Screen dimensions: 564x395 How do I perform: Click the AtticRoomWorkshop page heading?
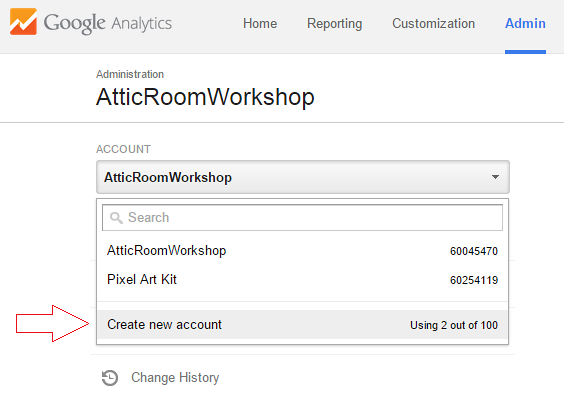[205, 97]
